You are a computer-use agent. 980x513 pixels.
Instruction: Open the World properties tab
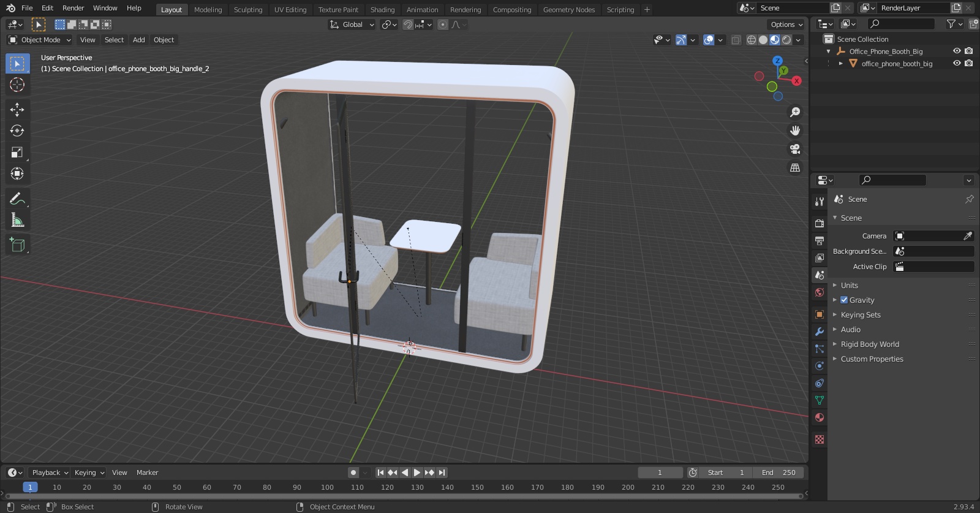click(x=819, y=292)
